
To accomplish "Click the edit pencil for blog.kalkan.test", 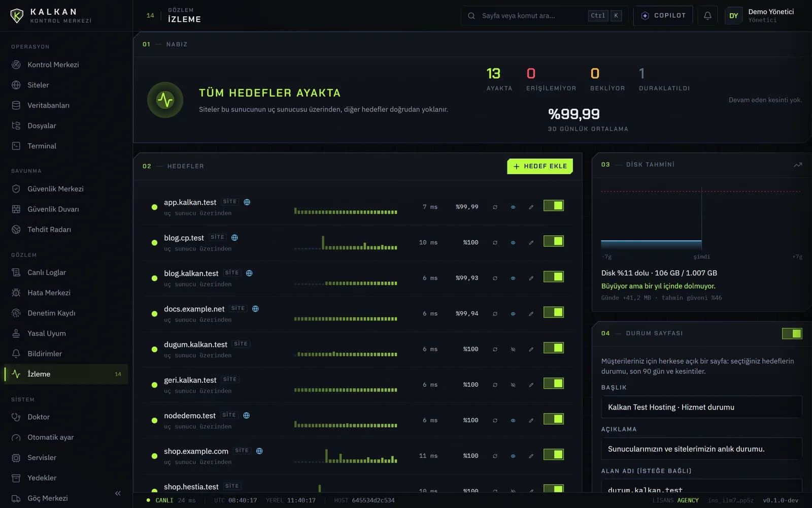I will pos(531,278).
